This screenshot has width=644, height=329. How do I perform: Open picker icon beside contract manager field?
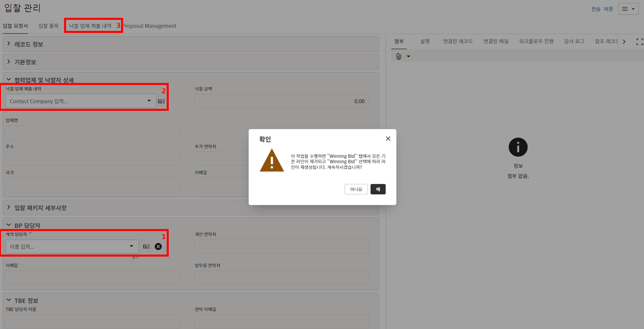[147, 247]
